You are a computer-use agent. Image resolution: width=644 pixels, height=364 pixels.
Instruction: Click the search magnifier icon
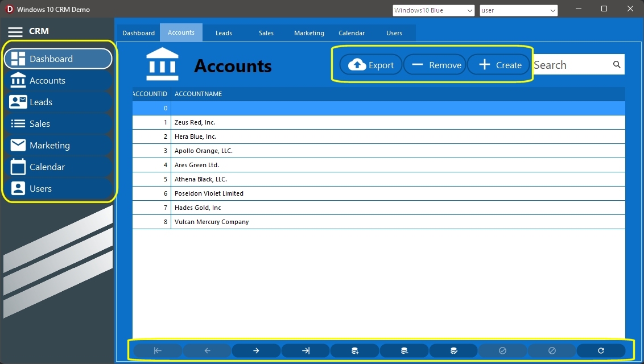[x=617, y=65]
